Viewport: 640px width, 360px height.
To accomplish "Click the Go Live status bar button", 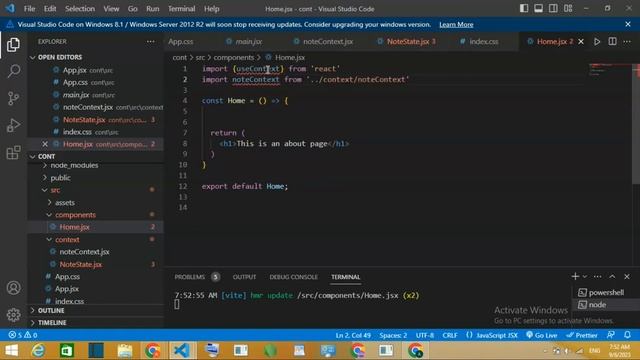I will (542, 335).
